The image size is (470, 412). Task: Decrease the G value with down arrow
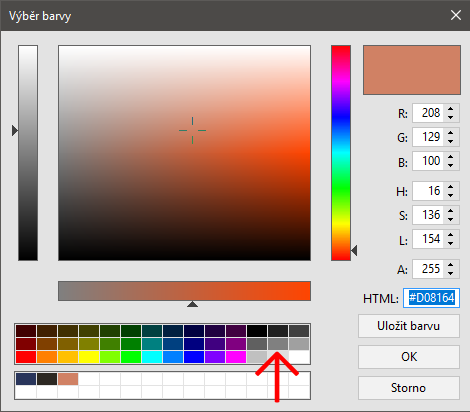451,141
